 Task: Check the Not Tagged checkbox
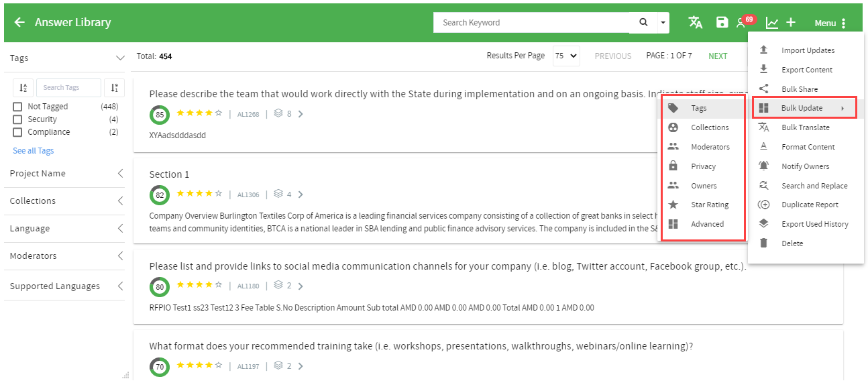click(18, 107)
